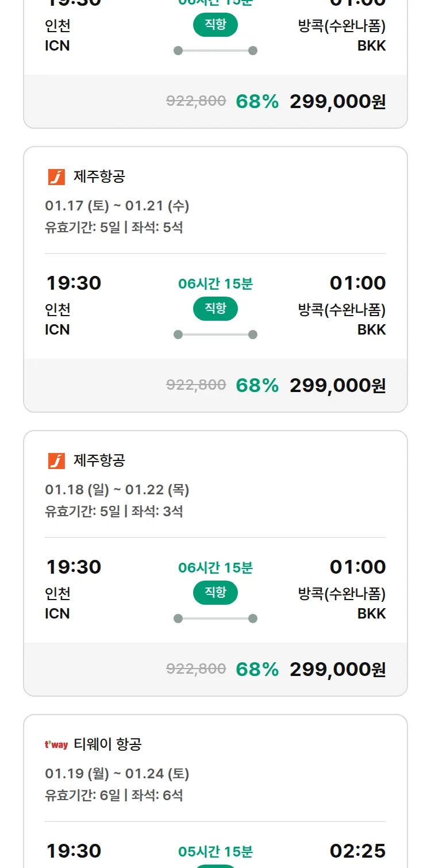Open the 티웨이 항공 flight listing
The height and width of the screenshot is (868, 431).
[107, 745]
